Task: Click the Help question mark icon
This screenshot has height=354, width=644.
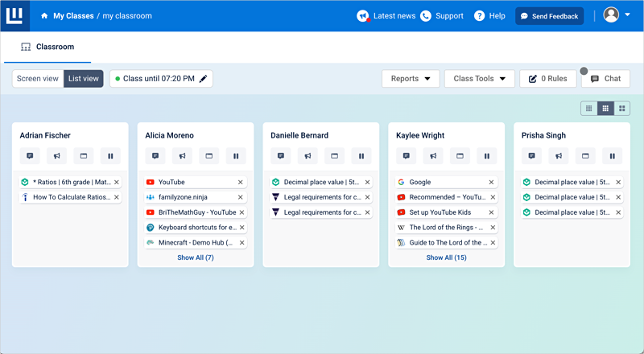Action: (x=479, y=16)
